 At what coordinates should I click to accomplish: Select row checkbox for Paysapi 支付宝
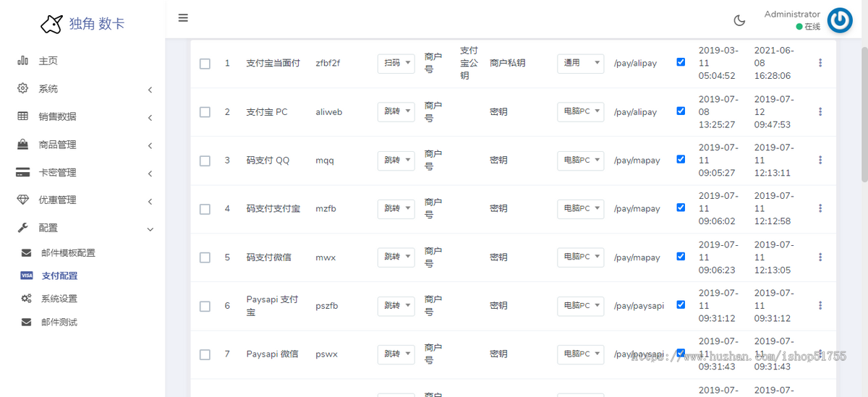(x=205, y=306)
